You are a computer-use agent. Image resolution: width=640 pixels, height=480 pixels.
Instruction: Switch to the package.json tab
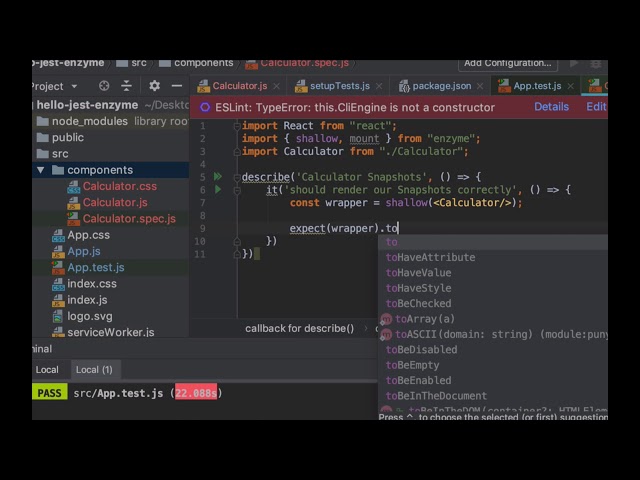442,86
